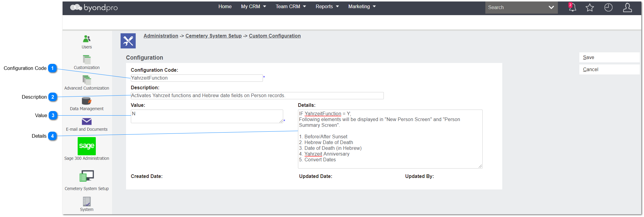Image resolution: width=644 pixels, height=217 pixels.
Task: Click the notifications bell icon
Action: (572, 8)
